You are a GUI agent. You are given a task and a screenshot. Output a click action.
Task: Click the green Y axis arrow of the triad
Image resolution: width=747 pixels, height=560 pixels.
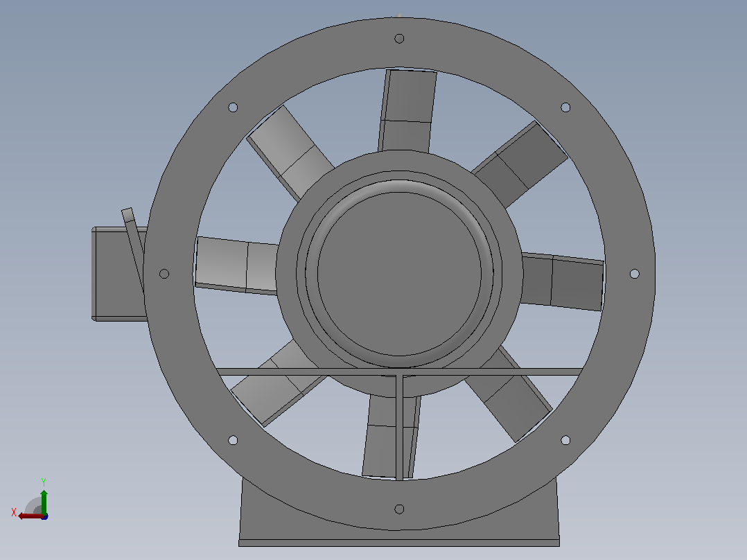tap(44, 501)
